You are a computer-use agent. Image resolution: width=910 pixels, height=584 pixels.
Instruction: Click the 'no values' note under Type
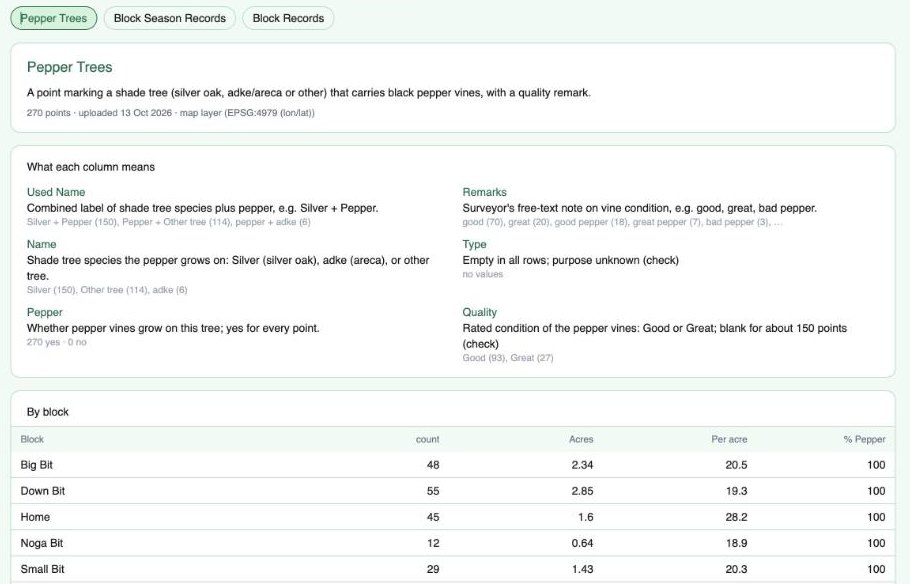(483, 274)
